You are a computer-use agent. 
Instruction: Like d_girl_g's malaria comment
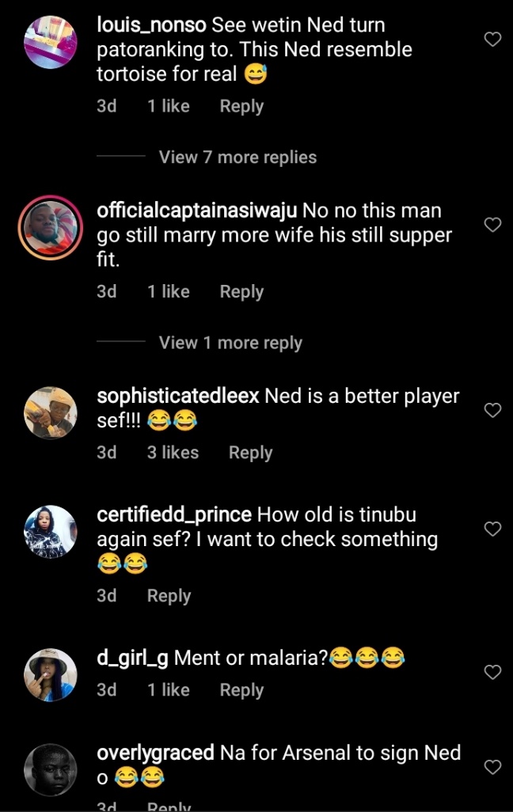click(492, 672)
